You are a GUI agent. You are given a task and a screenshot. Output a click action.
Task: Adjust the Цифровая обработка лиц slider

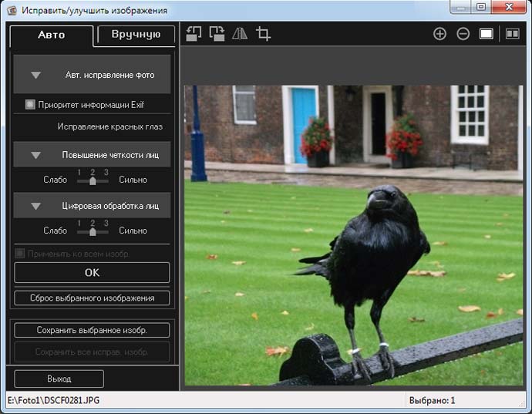pyautogui.click(x=93, y=232)
